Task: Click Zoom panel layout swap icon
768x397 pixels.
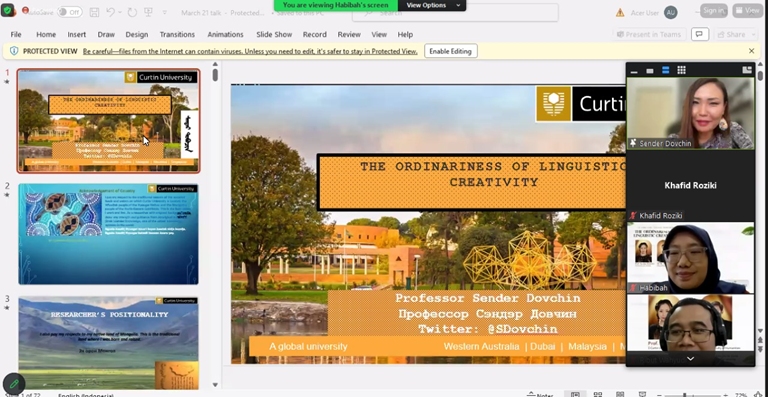Action: (x=747, y=70)
